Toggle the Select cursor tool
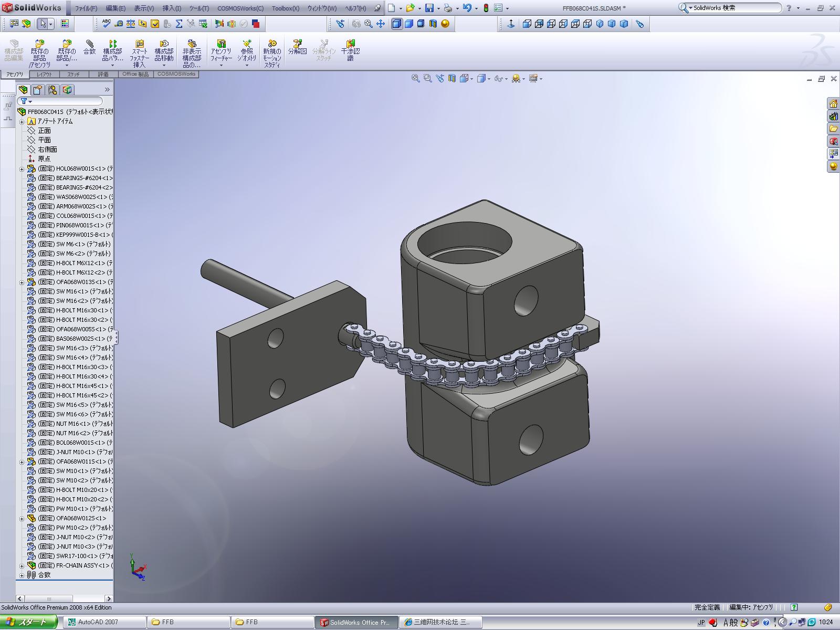The height and width of the screenshot is (630, 840). [44, 24]
